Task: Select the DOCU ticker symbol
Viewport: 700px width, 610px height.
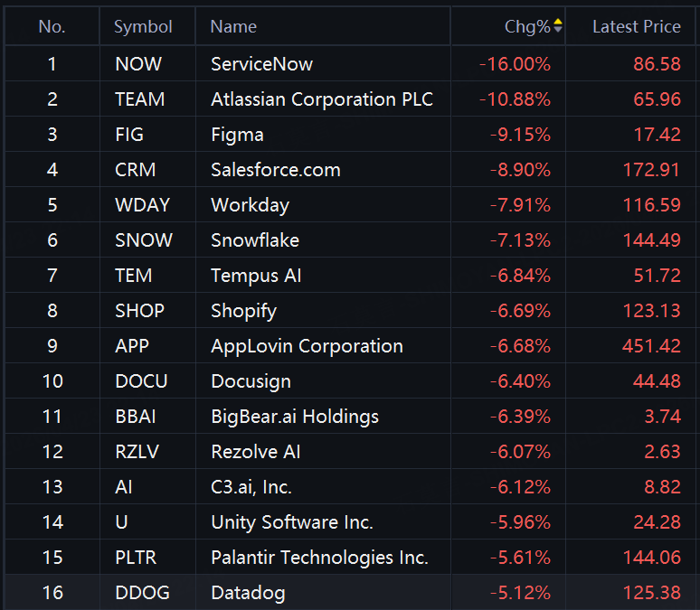Action: tap(142, 381)
